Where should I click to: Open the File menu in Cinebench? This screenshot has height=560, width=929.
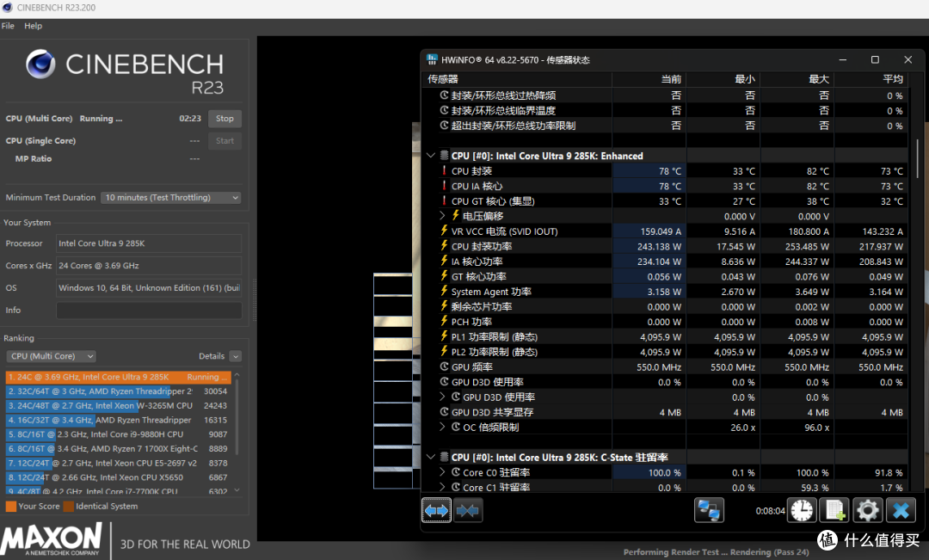pos(8,26)
